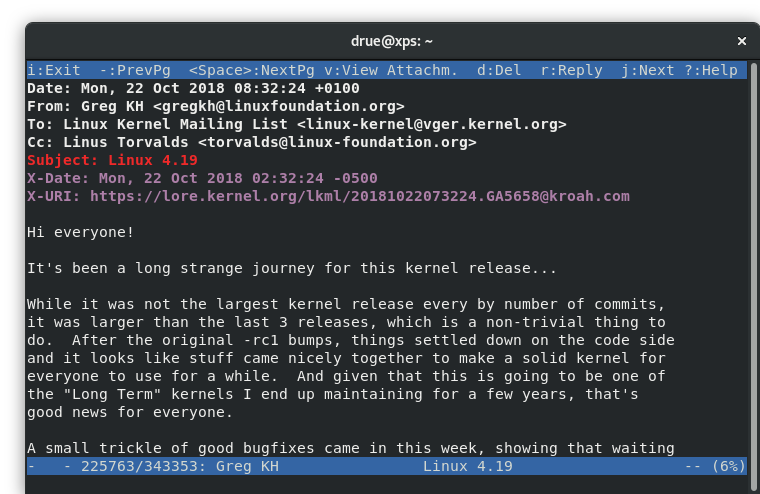760x494 pixels.
Task: Click the 'Hi everyone!' greeting line
Action: click(x=80, y=232)
